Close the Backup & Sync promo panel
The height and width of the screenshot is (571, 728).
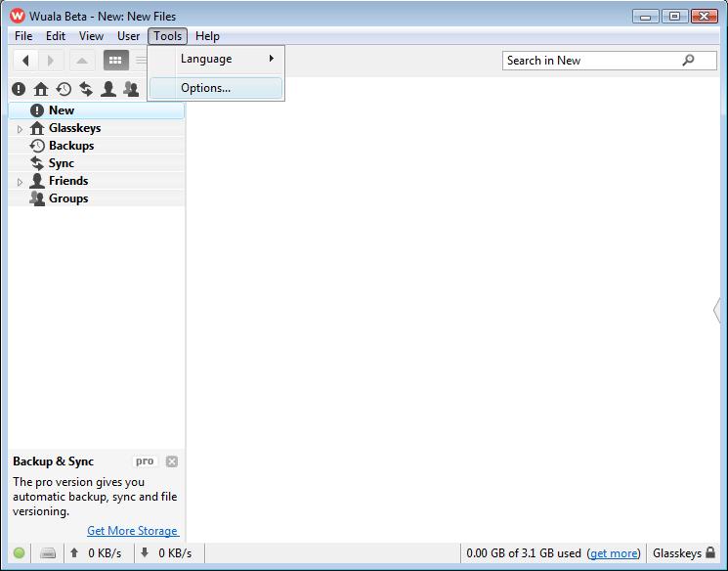coord(172,461)
